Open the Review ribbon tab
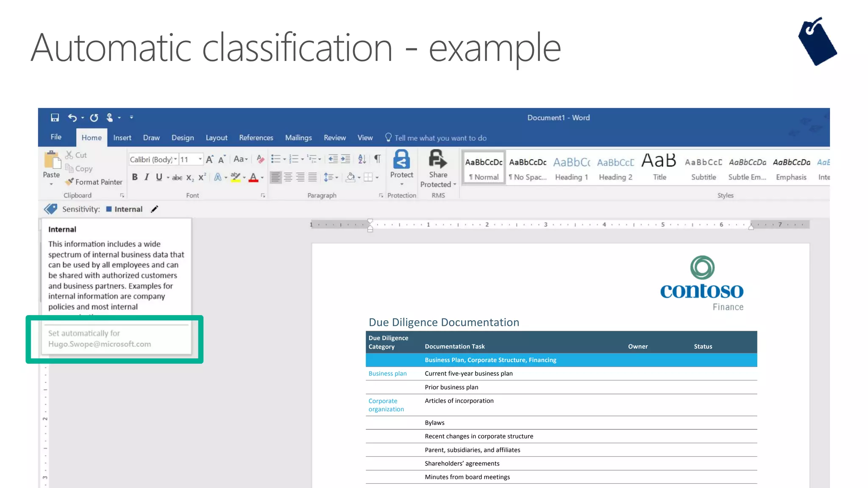Viewport: 868px width, 488px height. pos(334,138)
